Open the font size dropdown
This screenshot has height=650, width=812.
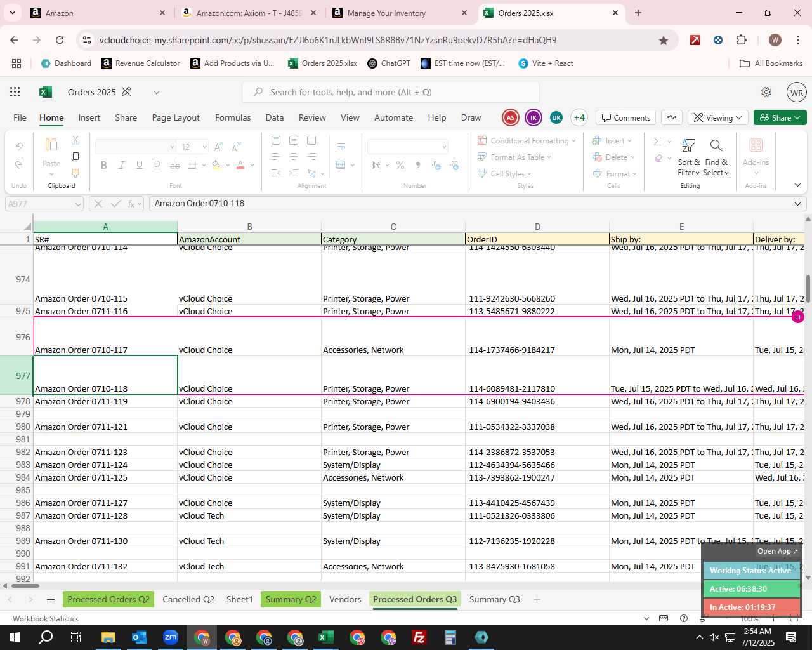coord(204,147)
